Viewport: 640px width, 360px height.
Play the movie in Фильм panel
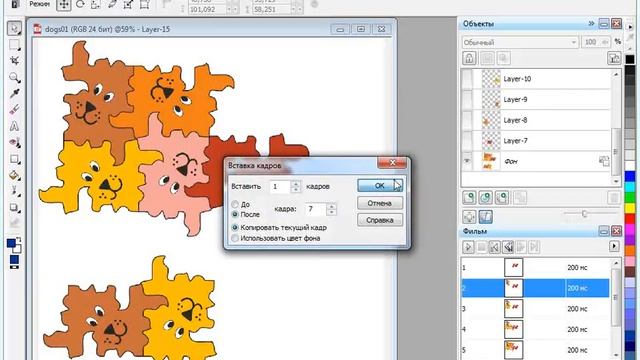(468, 247)
